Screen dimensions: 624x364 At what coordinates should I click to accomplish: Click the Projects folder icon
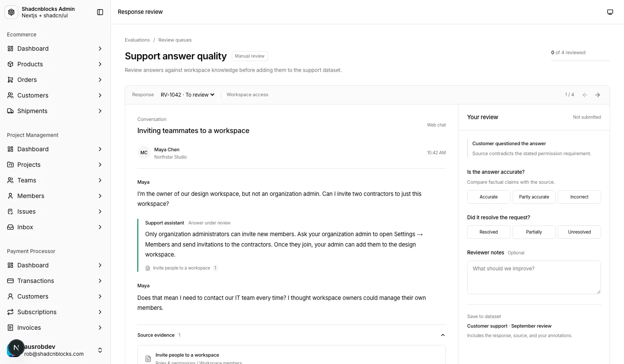click(10, 165)
